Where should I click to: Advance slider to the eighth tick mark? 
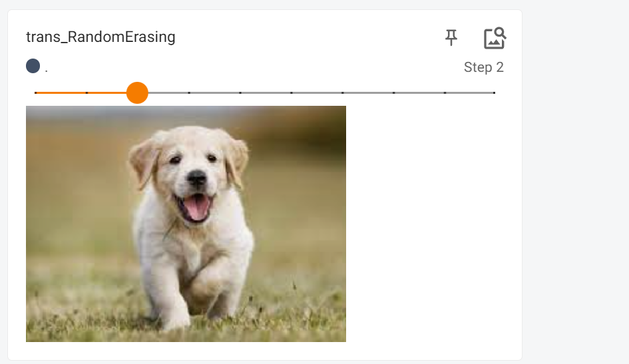(x=394, y=92)
